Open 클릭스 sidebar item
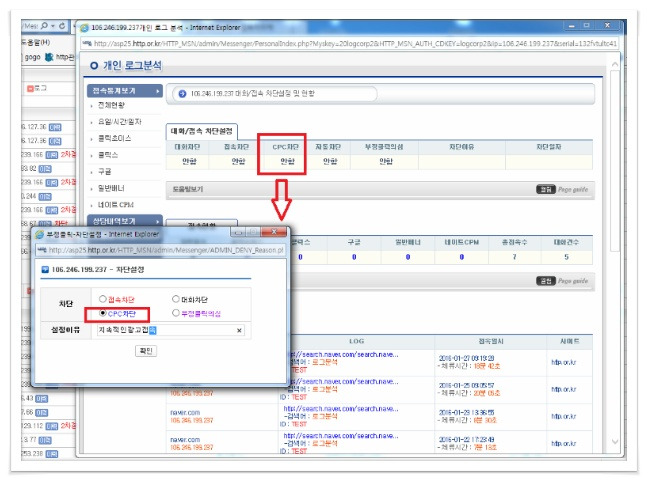 click(x=108, y=155)
